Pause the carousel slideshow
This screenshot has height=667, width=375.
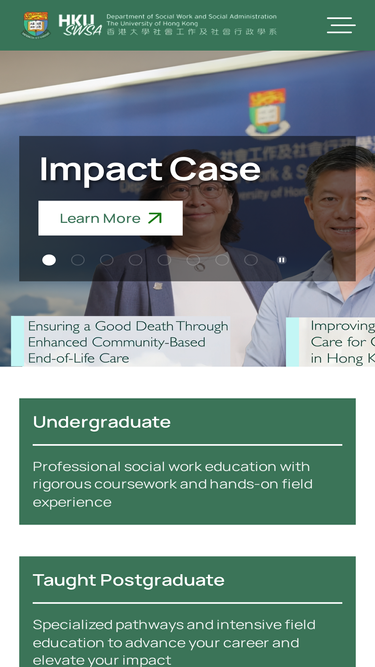[281, 260]
